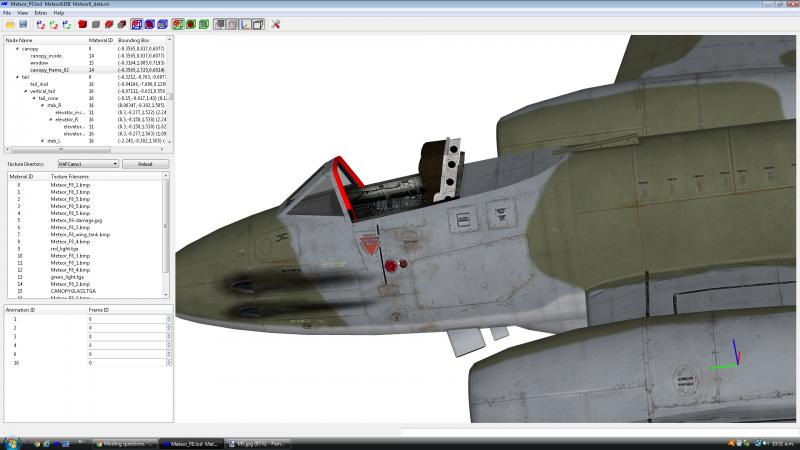Click the Frame ID field for Animation 1
This screenshot has width=800, height=450.
pyautogui.click(x=130, y=319)
